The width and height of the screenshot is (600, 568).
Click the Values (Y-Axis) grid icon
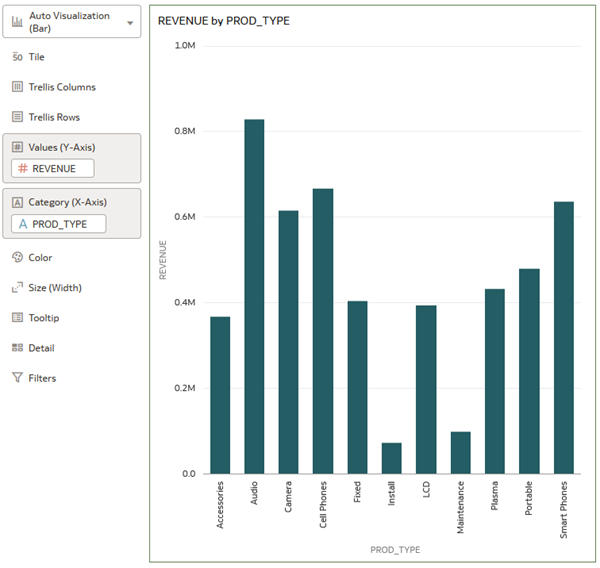(x=17, y=147)
